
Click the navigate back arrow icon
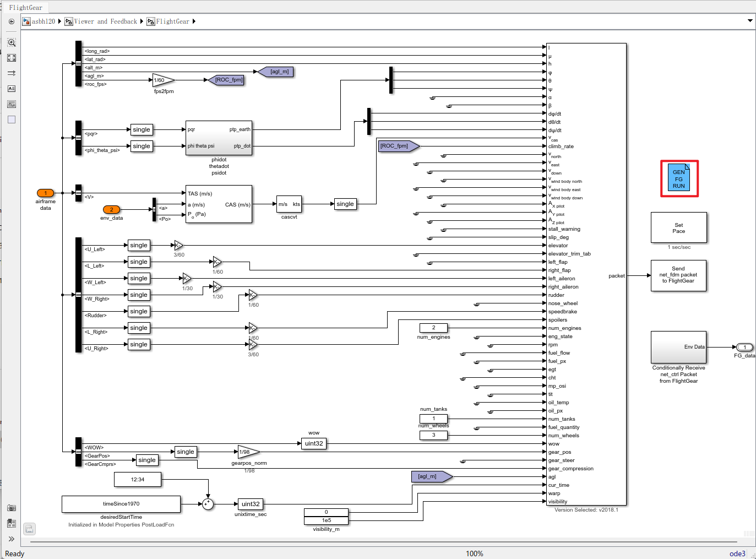coord(12,21)
